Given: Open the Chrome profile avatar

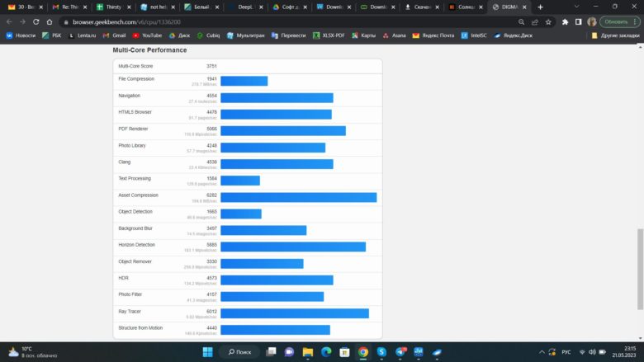Looking at the screenshot, I should point(591,21).
